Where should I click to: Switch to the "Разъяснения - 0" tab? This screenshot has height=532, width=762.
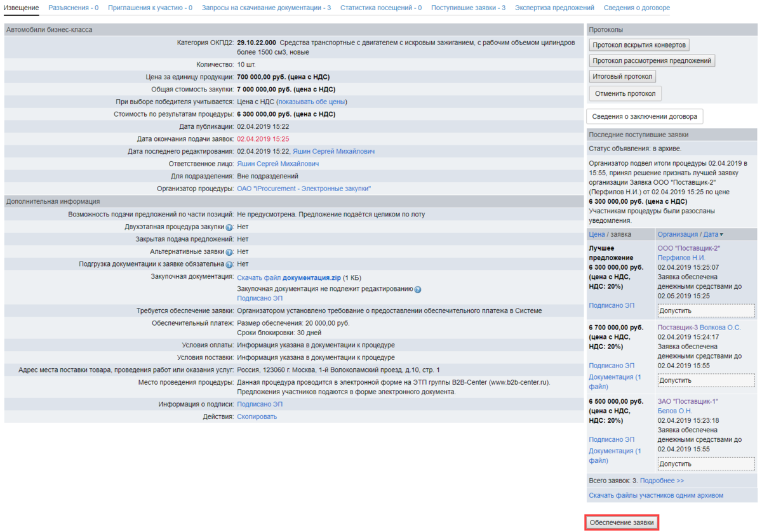tap(73, 8)
